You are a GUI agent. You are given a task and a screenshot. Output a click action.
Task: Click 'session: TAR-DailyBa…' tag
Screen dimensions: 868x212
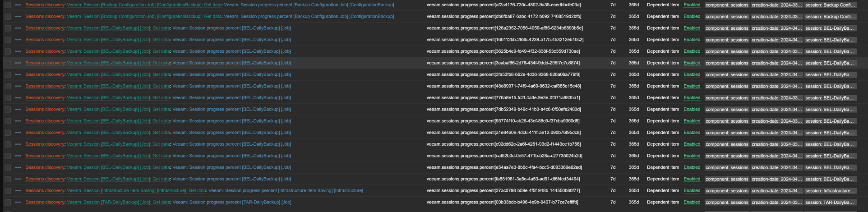(830, 203)
